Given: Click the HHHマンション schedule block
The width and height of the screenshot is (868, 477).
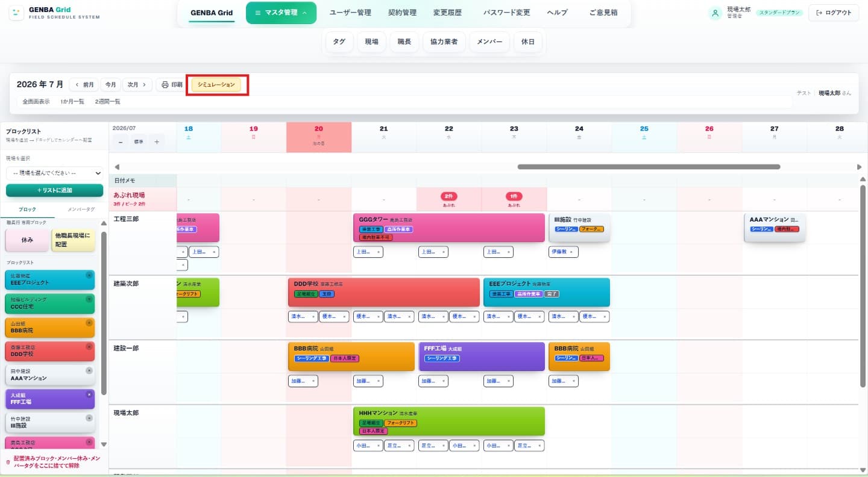Looking at the screenshot, I should (x=449, y=421).
